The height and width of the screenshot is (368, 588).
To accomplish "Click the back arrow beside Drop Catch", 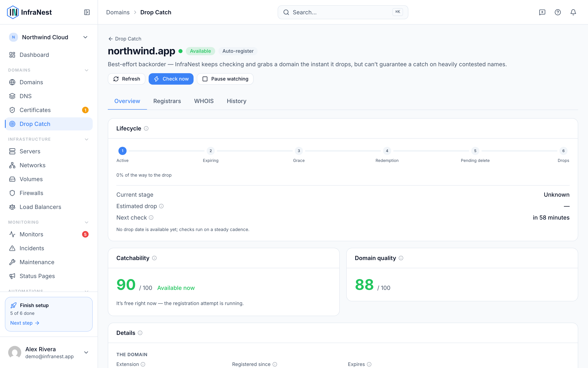I will coord(110,39).
